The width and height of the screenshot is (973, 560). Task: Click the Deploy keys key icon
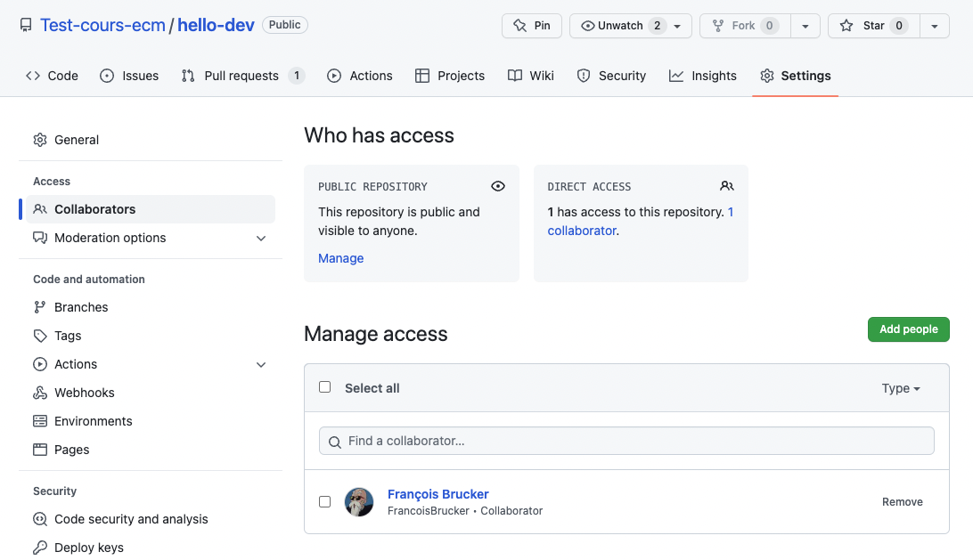coord(40,548)
